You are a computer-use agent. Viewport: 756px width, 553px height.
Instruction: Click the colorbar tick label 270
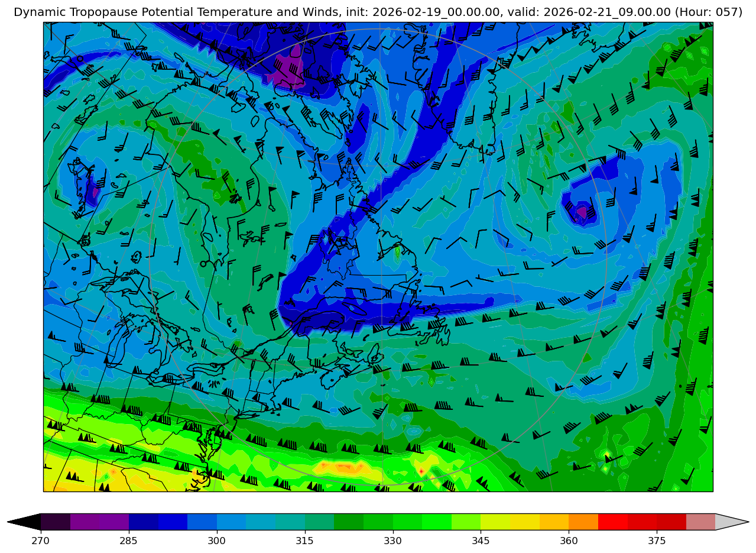pos(41,541)
